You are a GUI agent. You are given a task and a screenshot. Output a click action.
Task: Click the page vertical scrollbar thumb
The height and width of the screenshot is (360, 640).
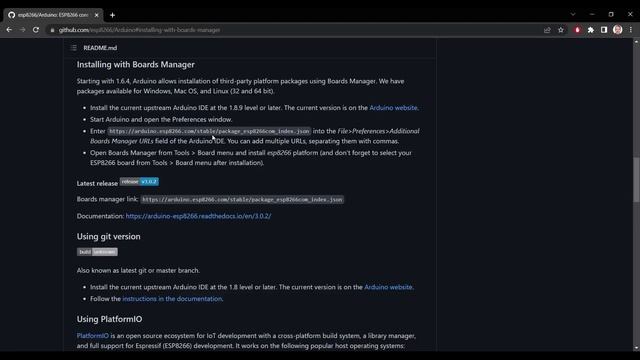pyautogui.click(x=636, y=180)
